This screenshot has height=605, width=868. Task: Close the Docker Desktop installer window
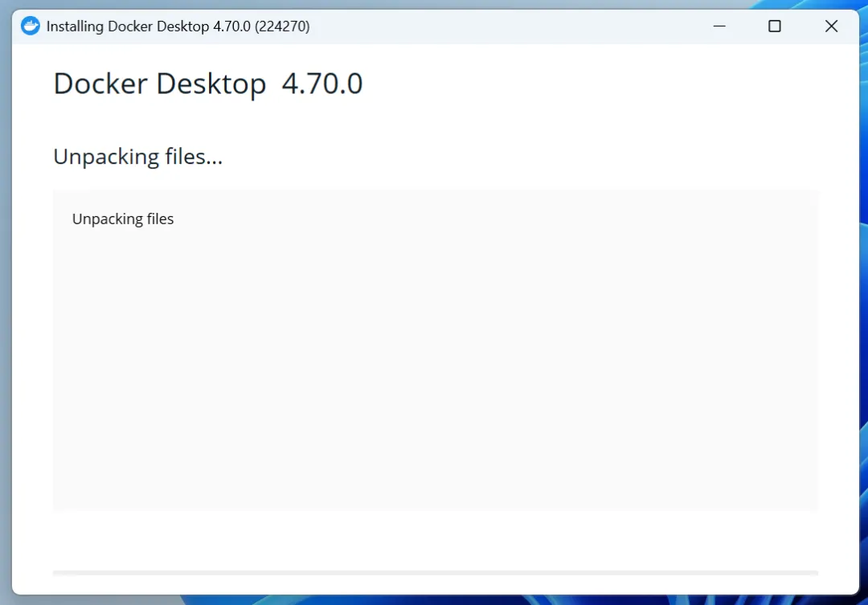point(831,26)
